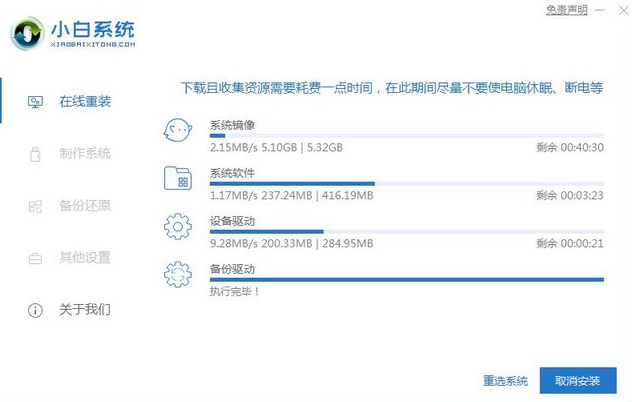Click the 系统软件 folder icon
632x402 pixels.
click(x=178, y=180)
